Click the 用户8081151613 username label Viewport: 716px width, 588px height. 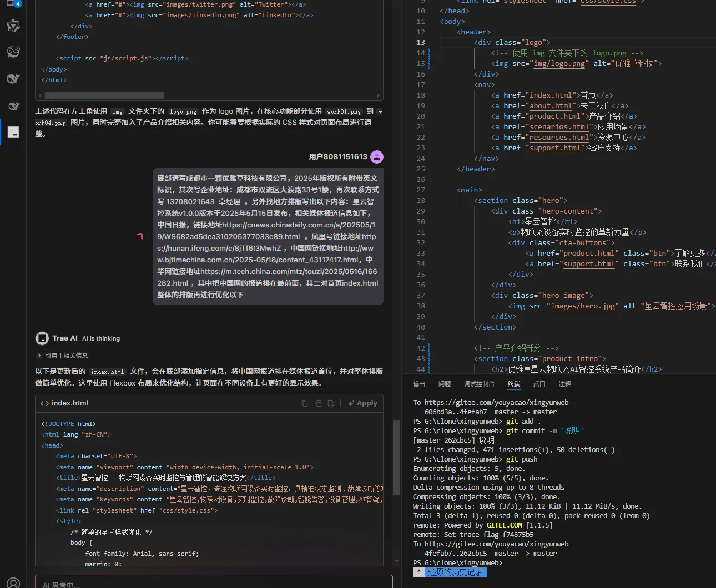click(x=338, y=157)
